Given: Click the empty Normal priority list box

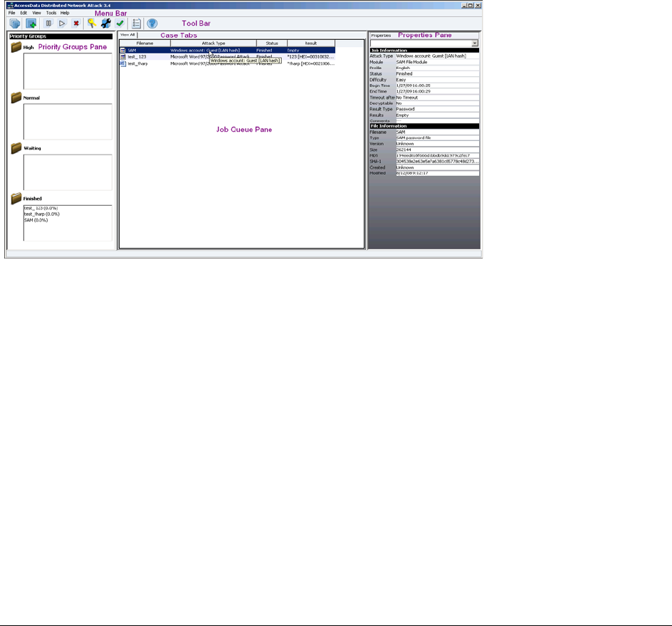Looking at the screenshot, I should (68, 121).
